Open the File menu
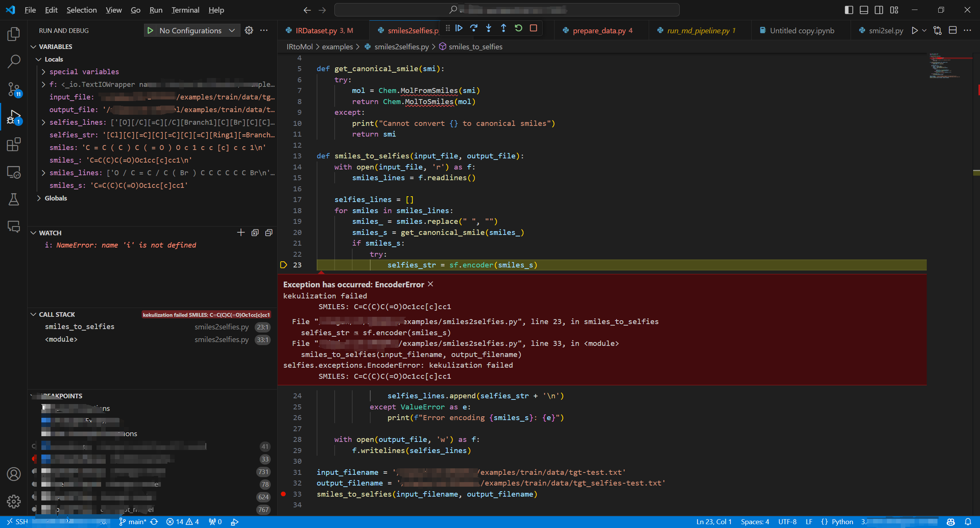This screenshot has width=980, height=528. click(30, 10)
